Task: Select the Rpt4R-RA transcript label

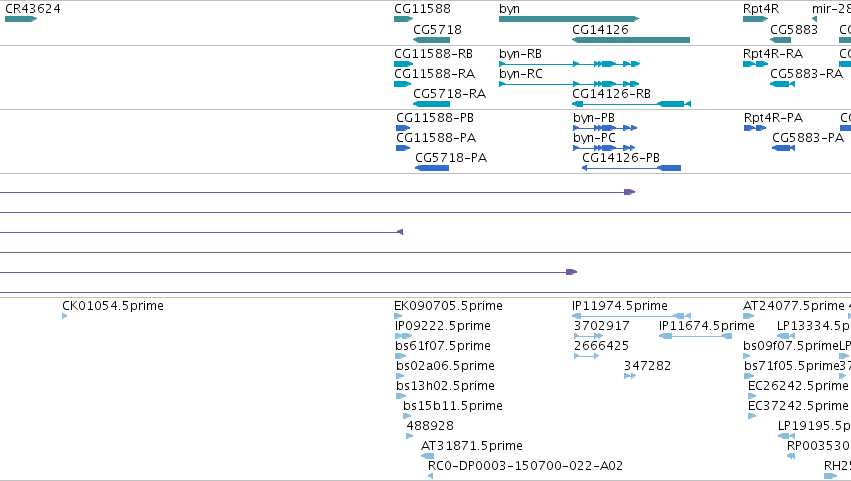Action: [x=773, y=54]
